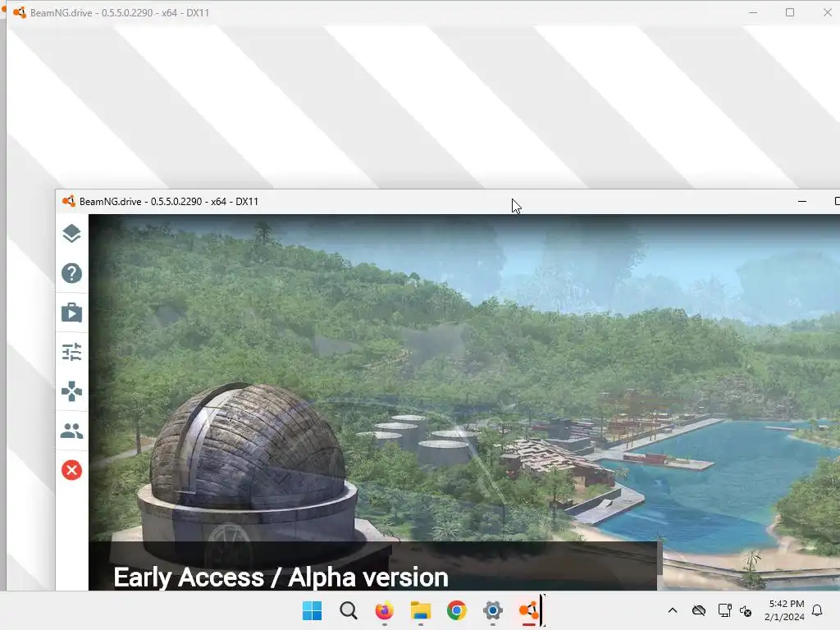
Task: Open File Explorer from the taskbar
Action: tap(421, 610)
